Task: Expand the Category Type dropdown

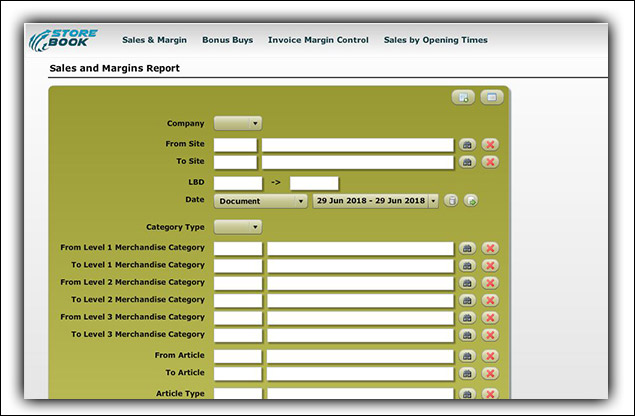Action: [238, 227]
